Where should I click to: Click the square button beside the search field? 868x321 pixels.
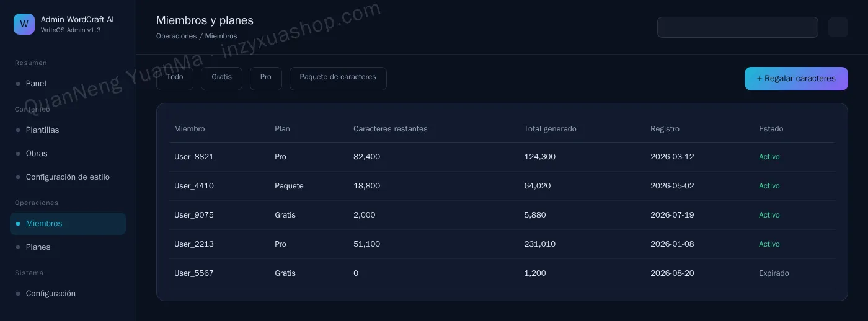pyautogui.click(x=838, y=27)
